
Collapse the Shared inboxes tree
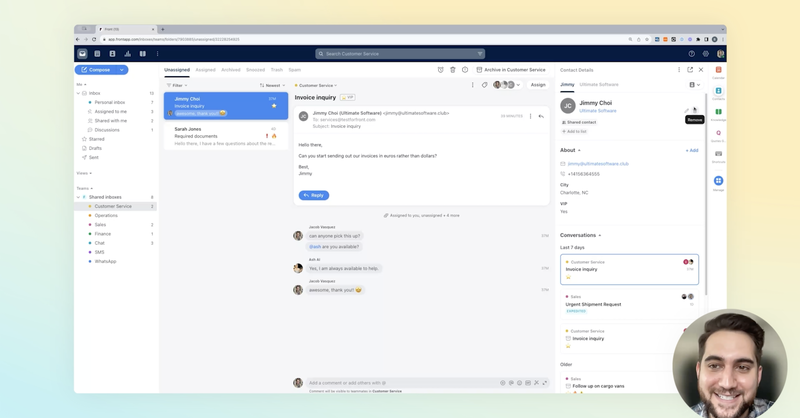(79, 197)
